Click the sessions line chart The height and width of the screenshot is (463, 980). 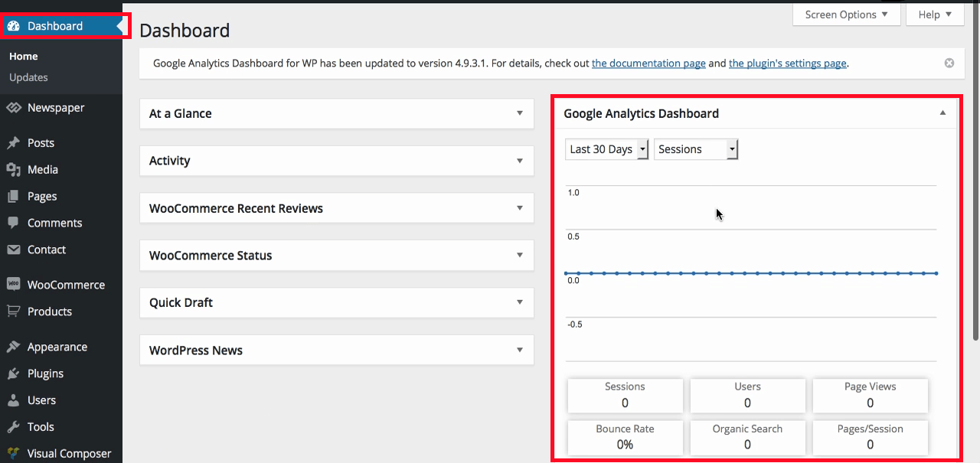click(x=751, y=273)
